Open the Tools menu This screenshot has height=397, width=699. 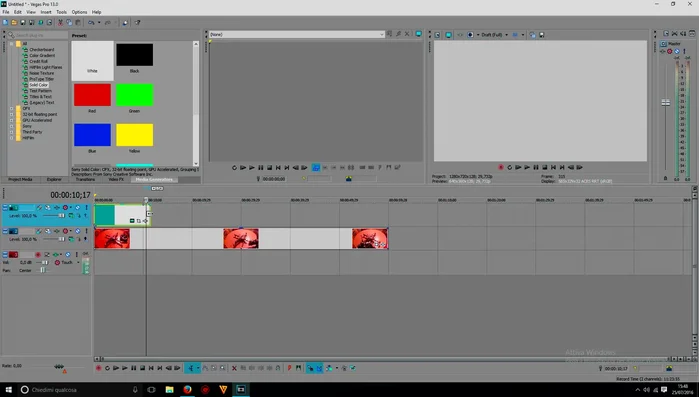tap(62, 12)
